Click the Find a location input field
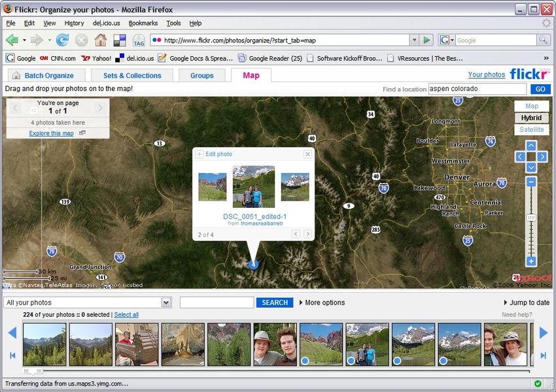 (x=478, y=89)
